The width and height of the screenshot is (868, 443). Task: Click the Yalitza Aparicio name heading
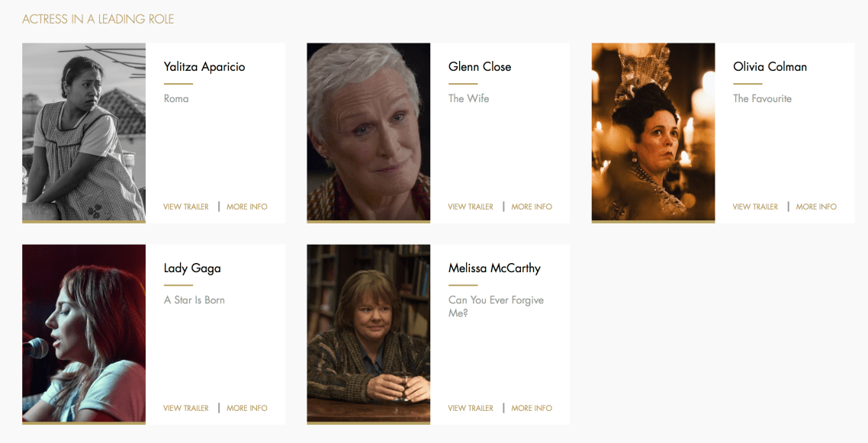click(x=204, y=67)
